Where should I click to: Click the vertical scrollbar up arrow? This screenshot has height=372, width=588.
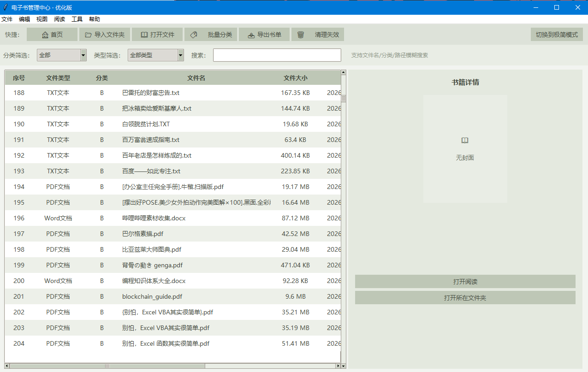[344, 72]
